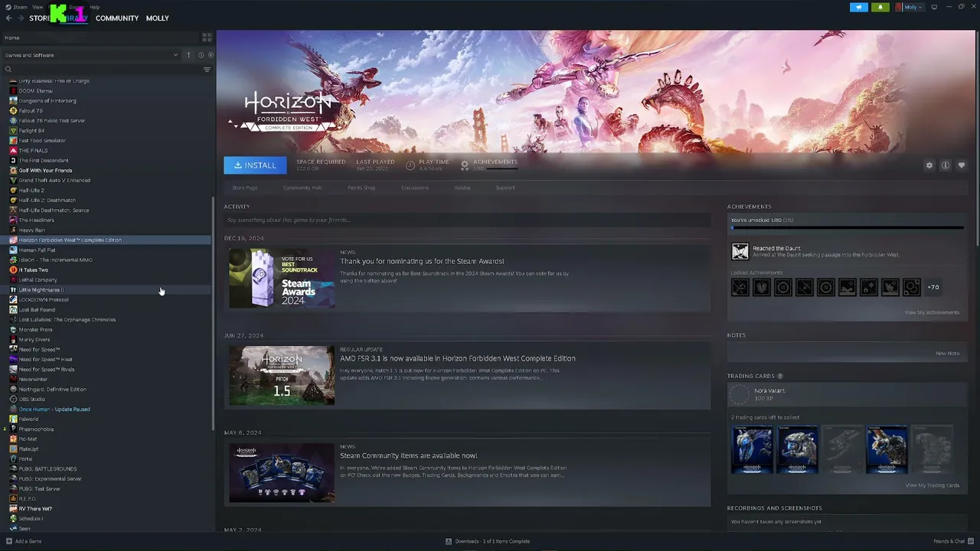The width and height of the screenshot is (980, 551).
Task: Click the forward navigation arrow
Action: 21,18
